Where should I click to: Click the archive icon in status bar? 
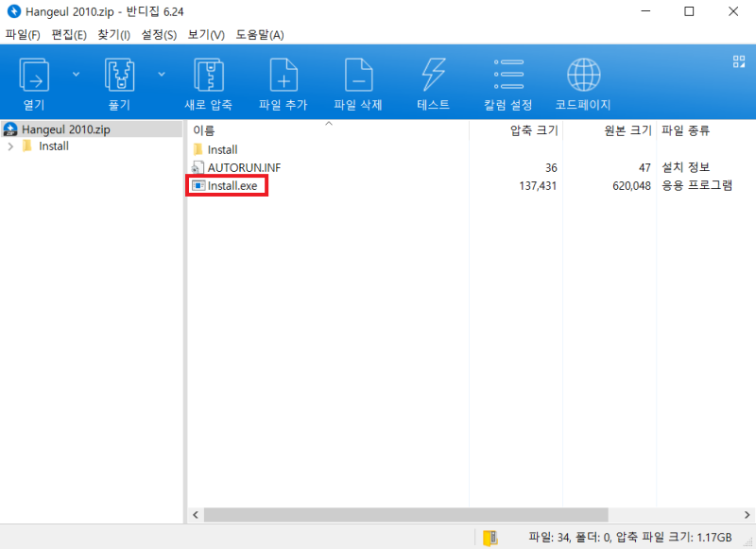click(490, 538)
